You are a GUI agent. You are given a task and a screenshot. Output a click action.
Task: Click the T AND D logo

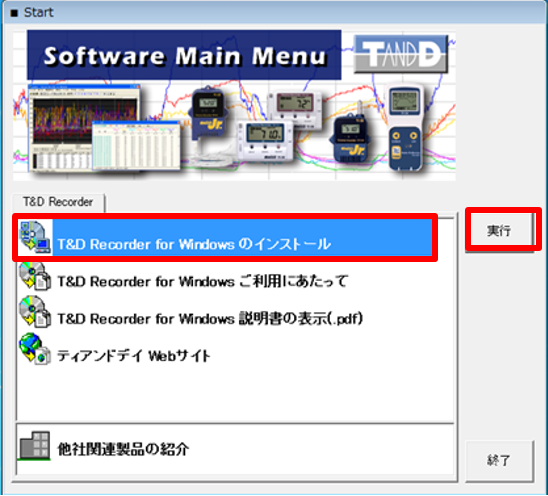pyautogui.click(x=401, y=54)
